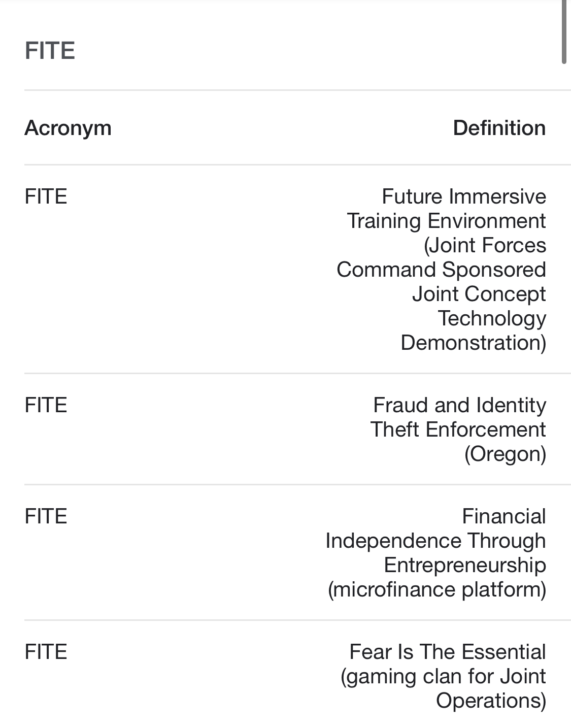The height and width of the screenshot is (728, 571).
Task: Click FITE acronym in the gaming clan row
Action: [x=46, y=652]
